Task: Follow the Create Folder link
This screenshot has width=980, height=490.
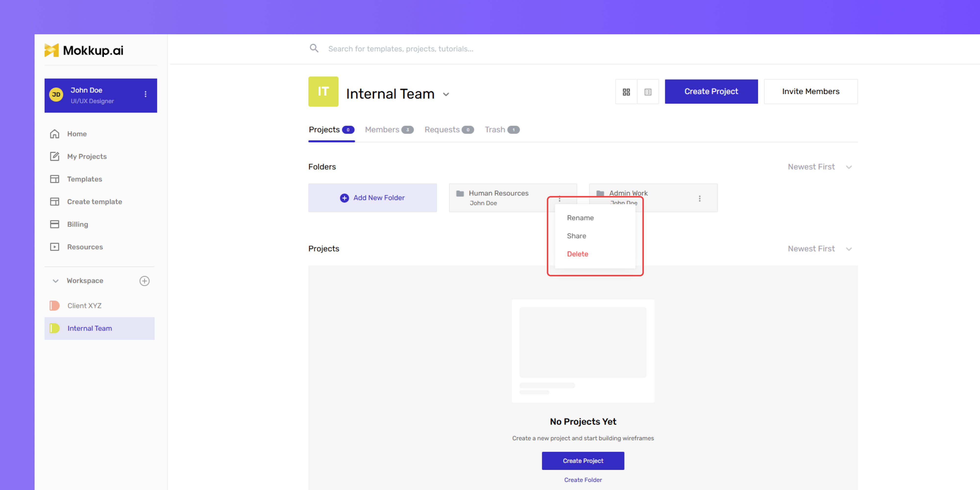Action: [583, 480]
